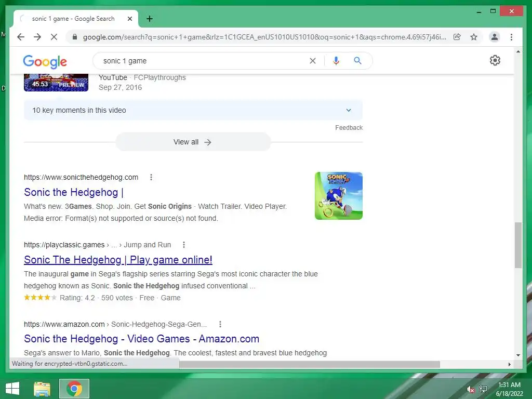Bookmark this page with the star
The height and width of the screenshot is (399, 532).
[x=474, y=37]
